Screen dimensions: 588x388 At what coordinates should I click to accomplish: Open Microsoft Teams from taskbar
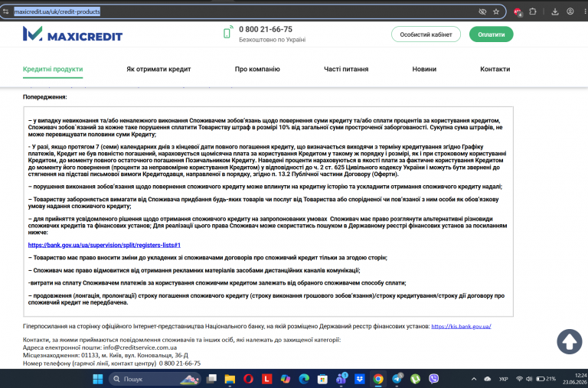click(x=341, y=379)
